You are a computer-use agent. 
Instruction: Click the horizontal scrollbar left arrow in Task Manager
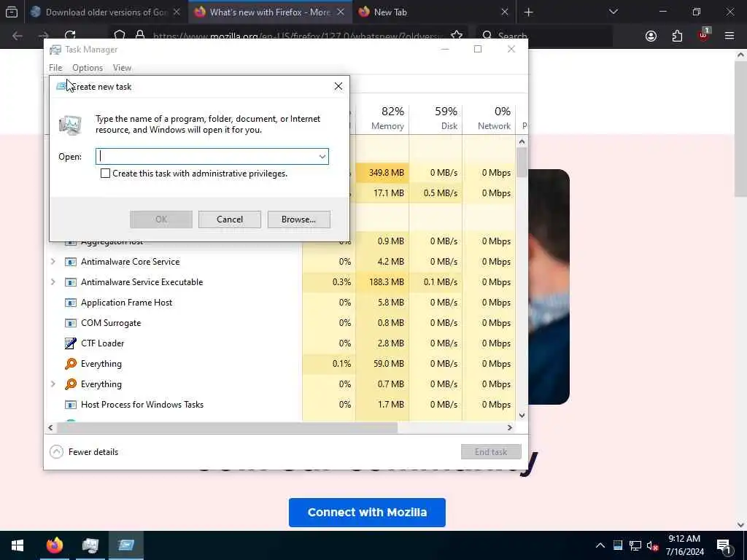[50, 427]
